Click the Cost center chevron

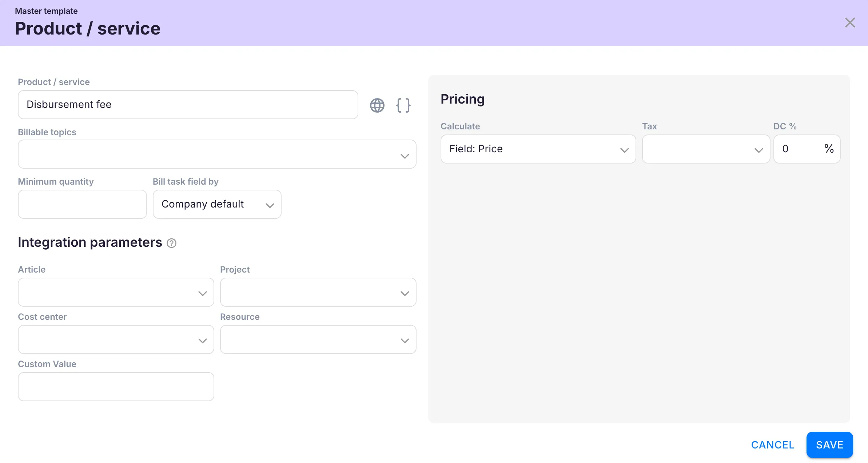(203, 340)
